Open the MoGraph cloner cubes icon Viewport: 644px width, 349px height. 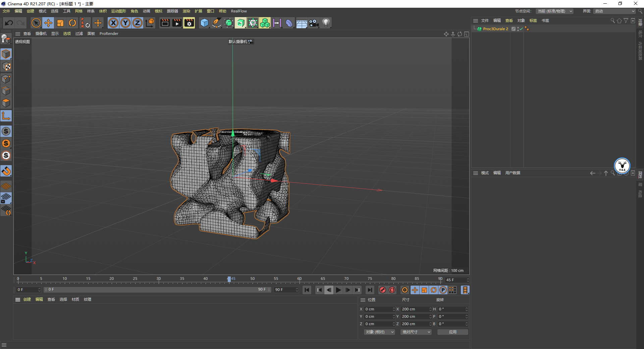pyautogui.click(x=265, y=23)
